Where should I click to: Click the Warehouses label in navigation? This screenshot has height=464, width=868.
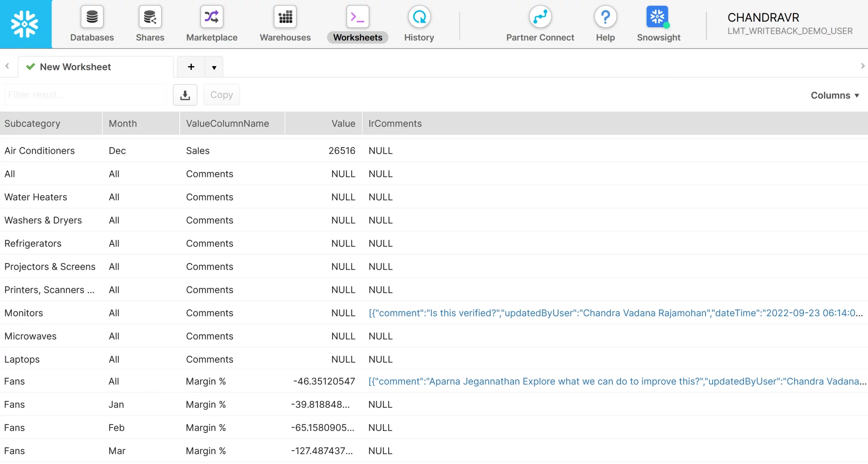285,37
